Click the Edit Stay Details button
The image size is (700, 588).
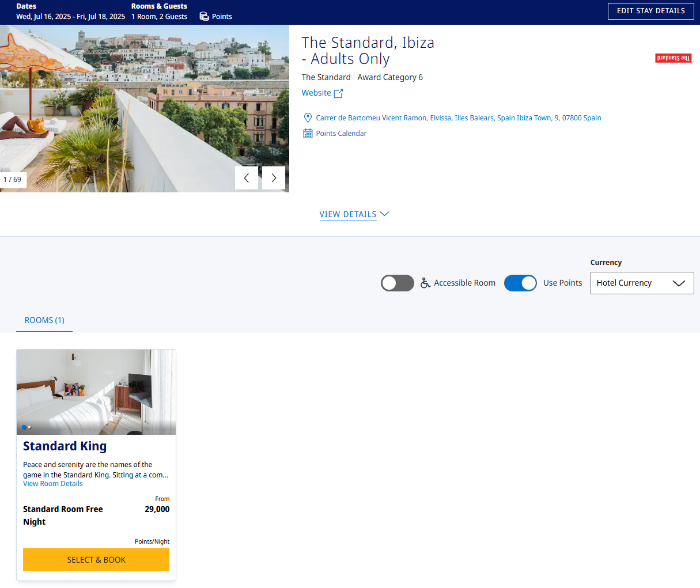651,11
